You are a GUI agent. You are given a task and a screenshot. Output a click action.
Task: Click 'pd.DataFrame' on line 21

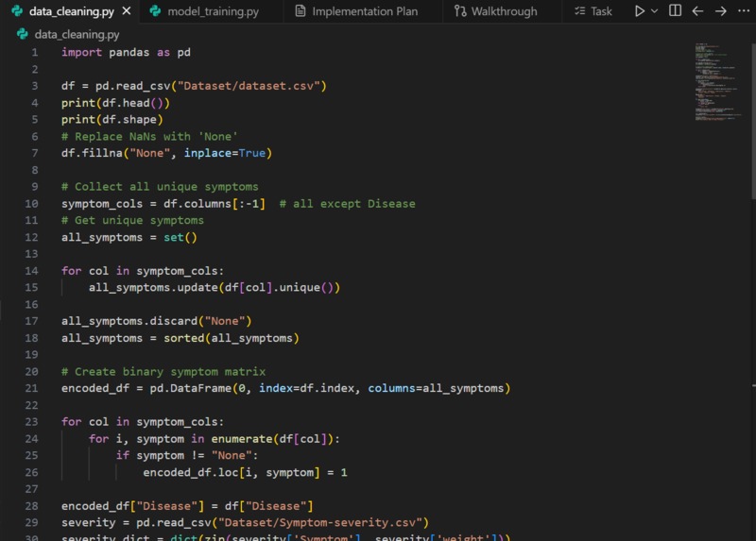coord(191,388)
